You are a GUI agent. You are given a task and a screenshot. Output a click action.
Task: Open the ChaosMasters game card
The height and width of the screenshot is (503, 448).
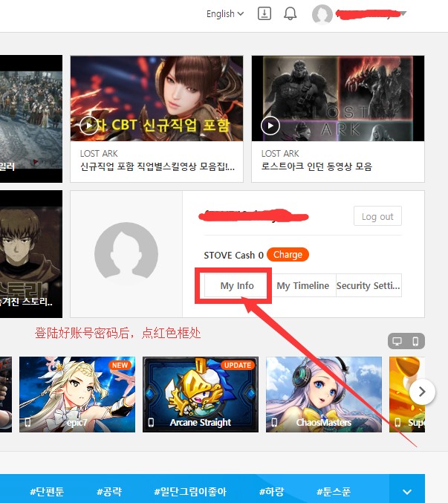pyautogui.click(x=324, y=395)
